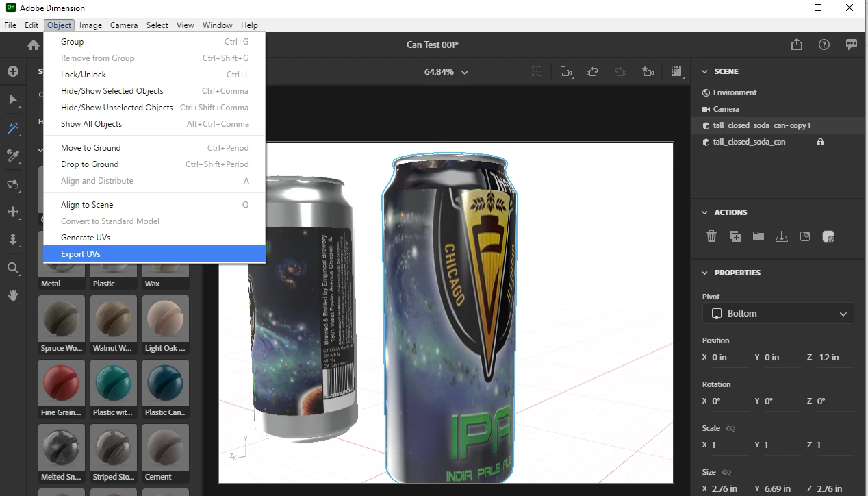This screenshot has width=868, height=496.
Task: Open the Help question mark icon
Action: point(824,45)
